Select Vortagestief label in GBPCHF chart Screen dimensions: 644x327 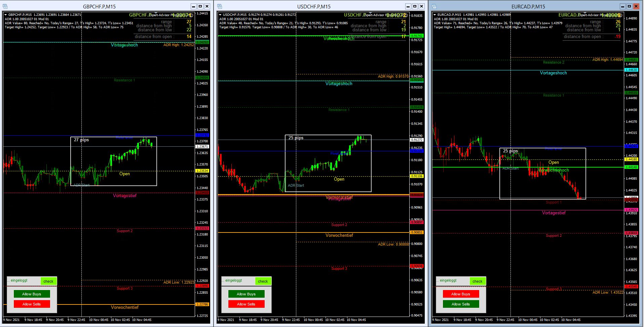125,196
